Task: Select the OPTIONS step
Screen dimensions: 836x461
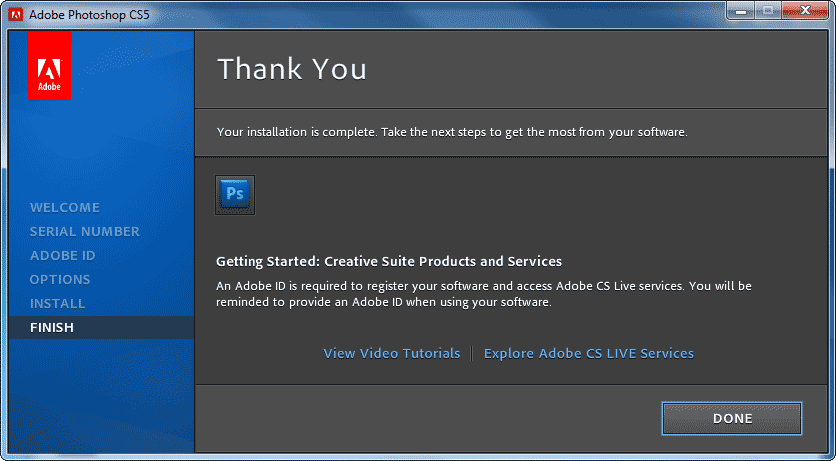Action: [x=60, y=279]
